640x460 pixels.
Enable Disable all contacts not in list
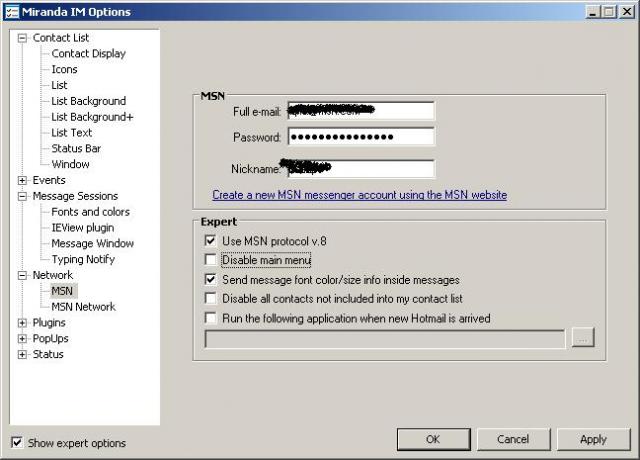(210, 298)
